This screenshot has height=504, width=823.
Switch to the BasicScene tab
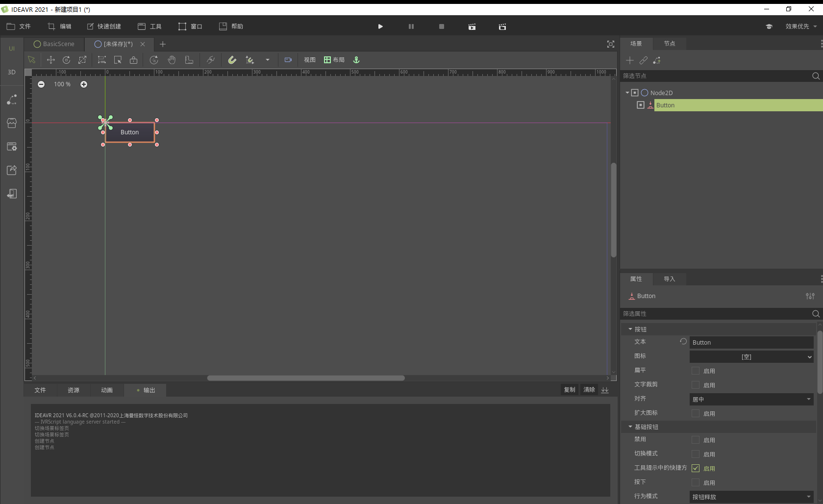(x=54, y=44)
